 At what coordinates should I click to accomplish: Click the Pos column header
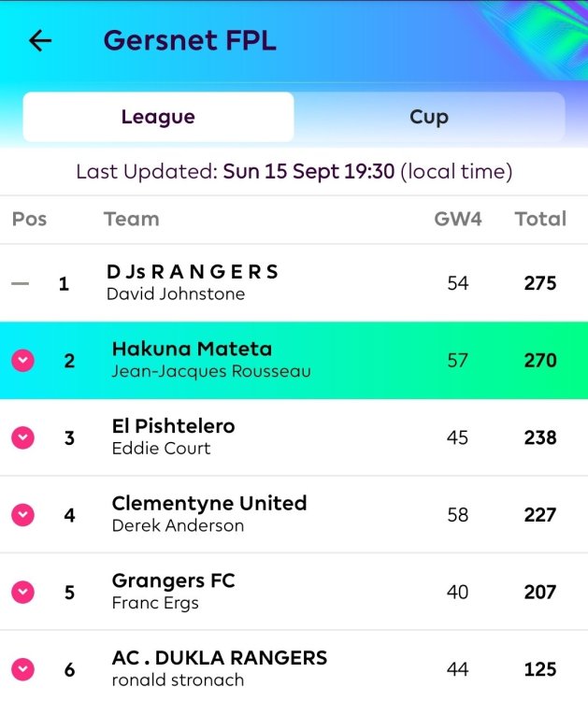pos(30,219)
